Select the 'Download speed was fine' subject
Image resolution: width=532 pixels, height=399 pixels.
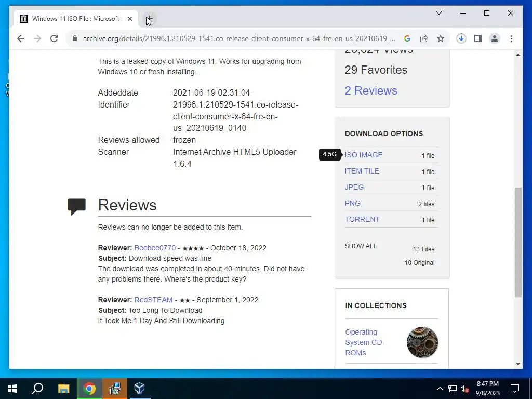point(170,258)
